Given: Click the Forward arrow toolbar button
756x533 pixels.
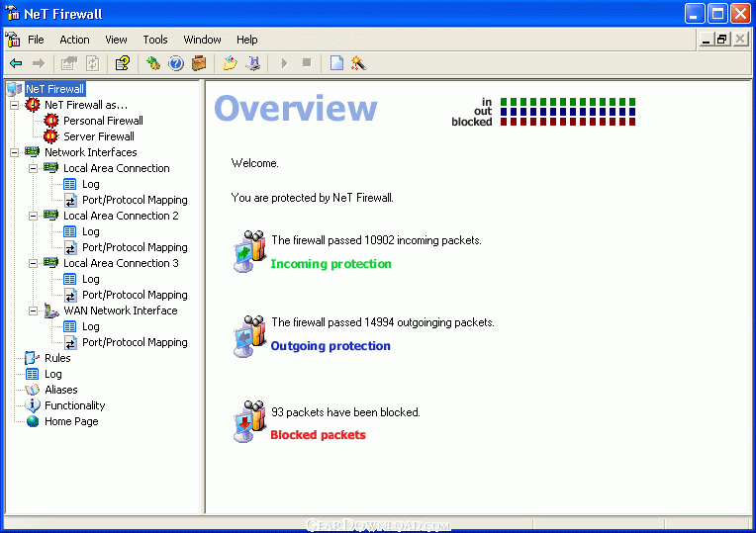Looking at the screenshot, I should (39, 63).
